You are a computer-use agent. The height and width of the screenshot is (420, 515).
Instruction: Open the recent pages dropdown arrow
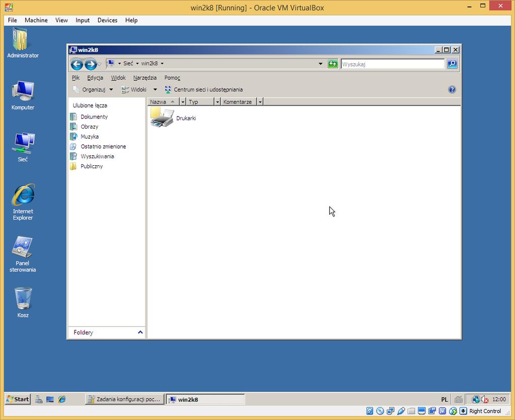(x=99, y=64)
